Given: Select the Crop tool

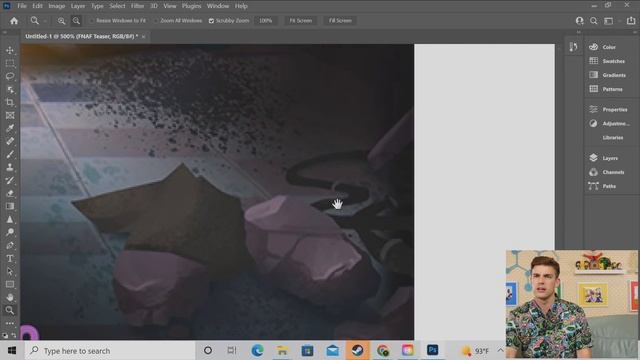Looking at the screenshot, I should [x=10, y=102].
